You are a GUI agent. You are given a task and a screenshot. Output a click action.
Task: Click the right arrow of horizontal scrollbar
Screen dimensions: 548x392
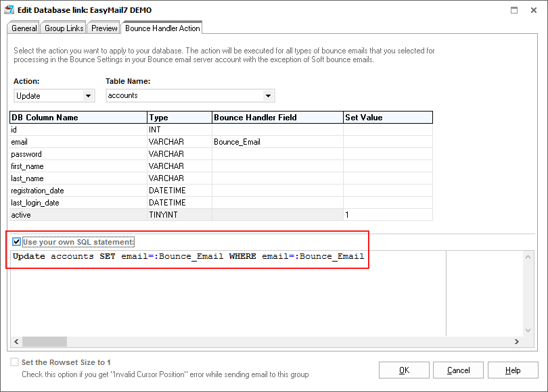(x=517, y=341)
